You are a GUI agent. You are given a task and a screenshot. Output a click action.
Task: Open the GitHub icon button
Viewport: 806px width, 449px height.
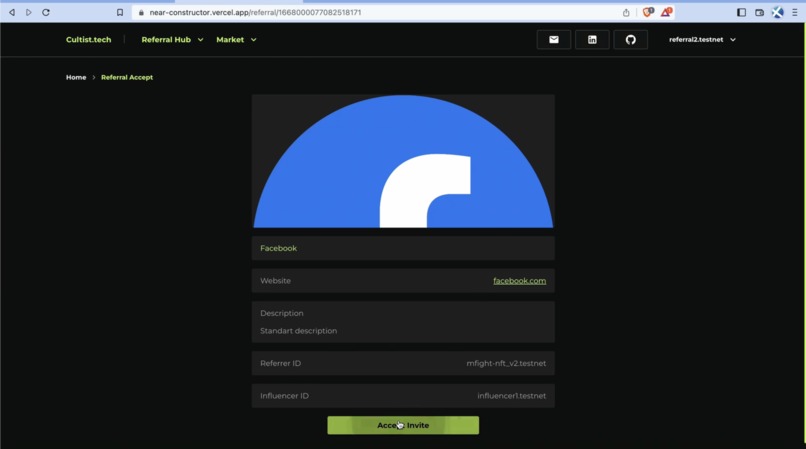[x=631, y=40]
